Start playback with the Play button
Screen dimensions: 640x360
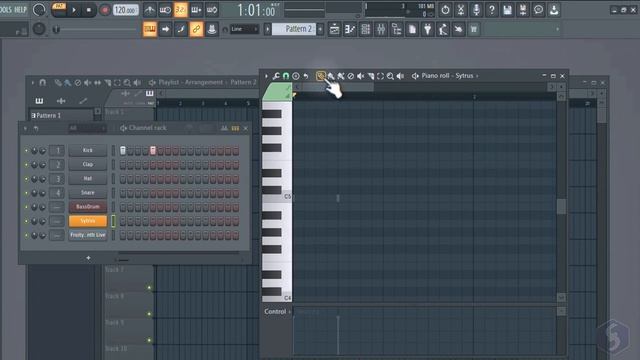tap(74, 10)
